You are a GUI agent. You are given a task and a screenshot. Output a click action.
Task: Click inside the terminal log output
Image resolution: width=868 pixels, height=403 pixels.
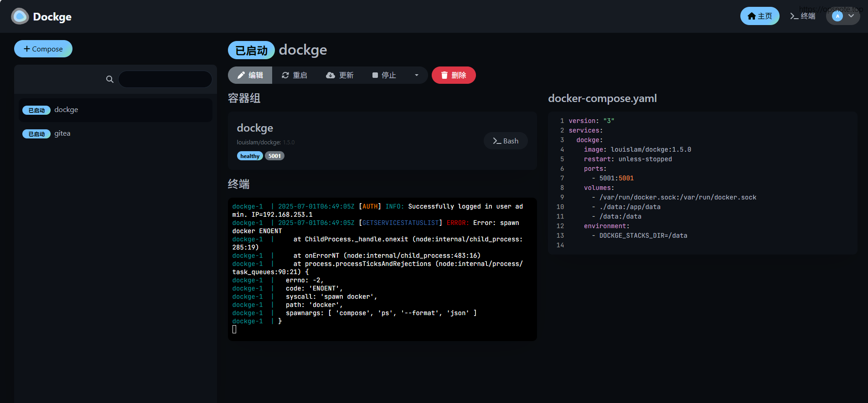pos(382,269)
